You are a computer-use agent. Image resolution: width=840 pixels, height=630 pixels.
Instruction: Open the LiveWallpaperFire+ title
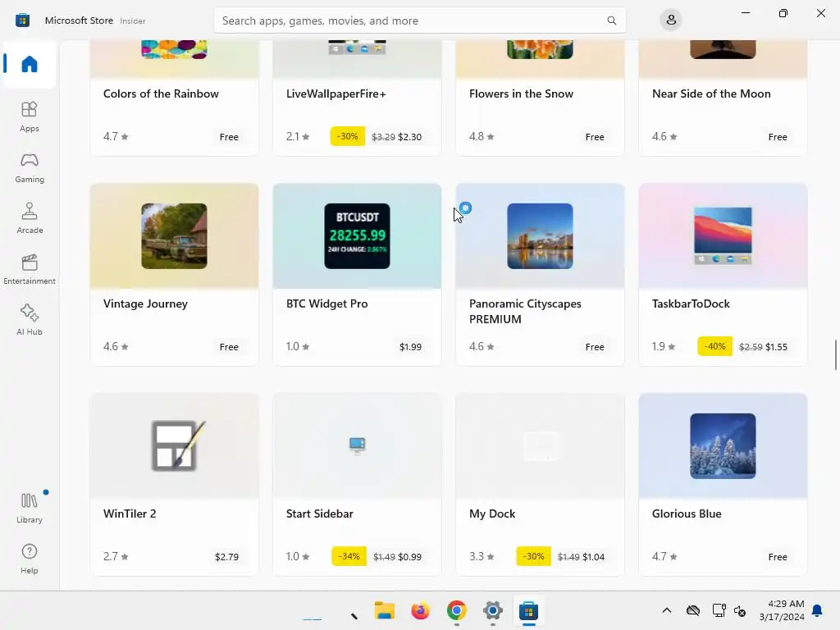[336, 94]
